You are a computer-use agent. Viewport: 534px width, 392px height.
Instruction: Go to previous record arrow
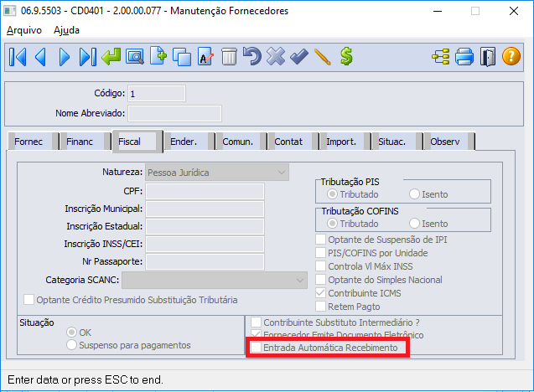pyautogui.click(x=40, y=57)
